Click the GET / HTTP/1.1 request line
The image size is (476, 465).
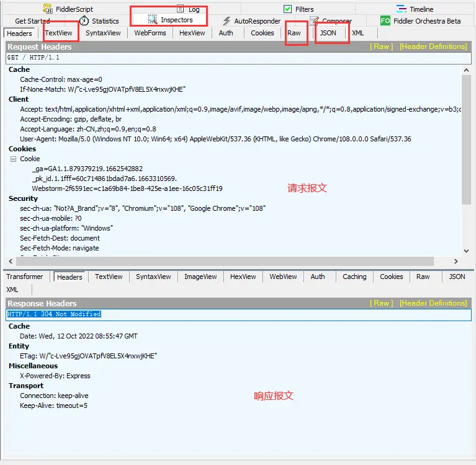click(238, 58)
